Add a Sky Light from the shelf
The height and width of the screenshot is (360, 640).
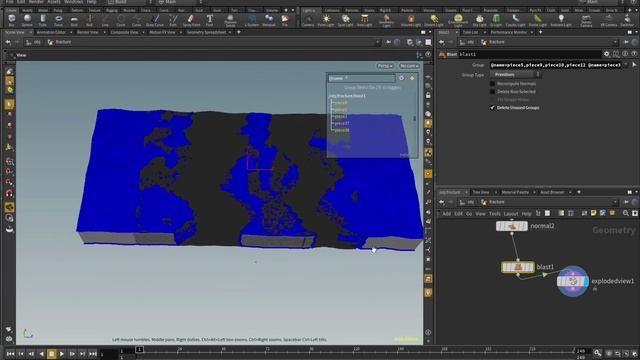point(480,20)
